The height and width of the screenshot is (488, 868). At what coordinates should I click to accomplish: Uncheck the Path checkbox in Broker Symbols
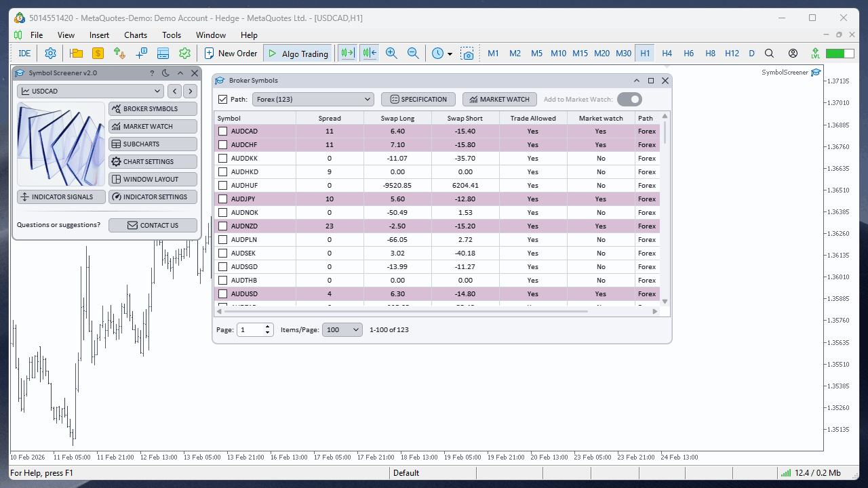click(223, 99)
